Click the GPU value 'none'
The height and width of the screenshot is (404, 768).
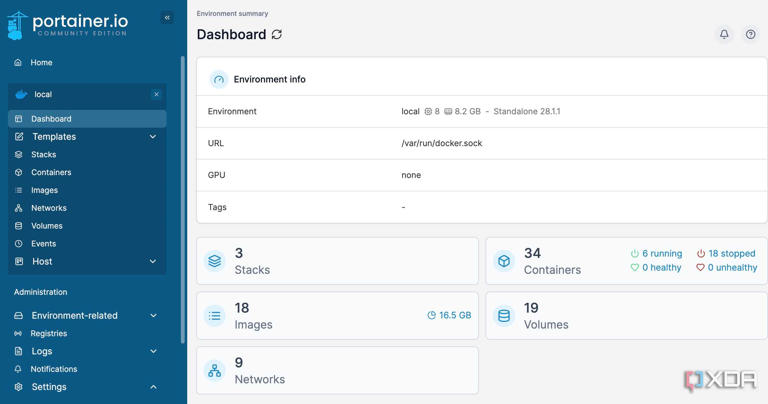pyautogui.click(x=411, y=175)
